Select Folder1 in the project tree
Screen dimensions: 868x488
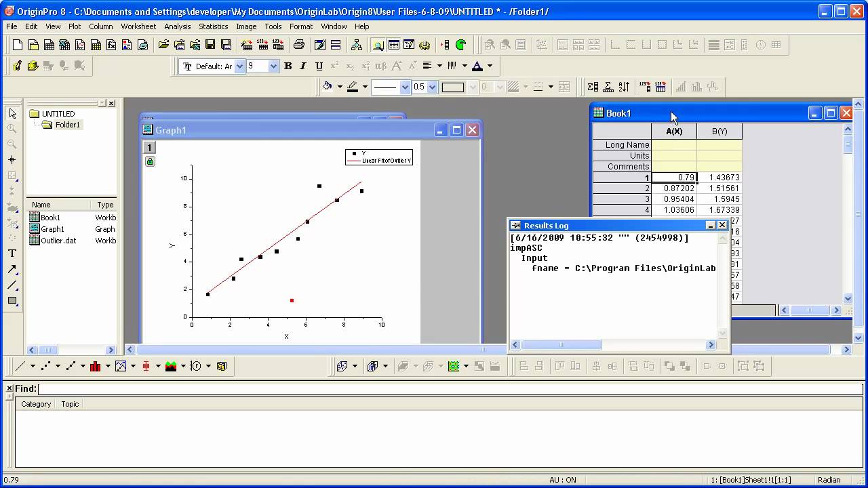coord(68,125)
